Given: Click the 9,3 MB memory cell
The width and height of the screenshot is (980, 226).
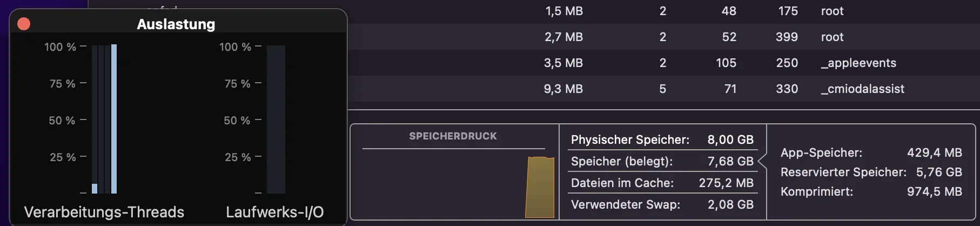Looking at the screenshot, I should click(563, 89).
